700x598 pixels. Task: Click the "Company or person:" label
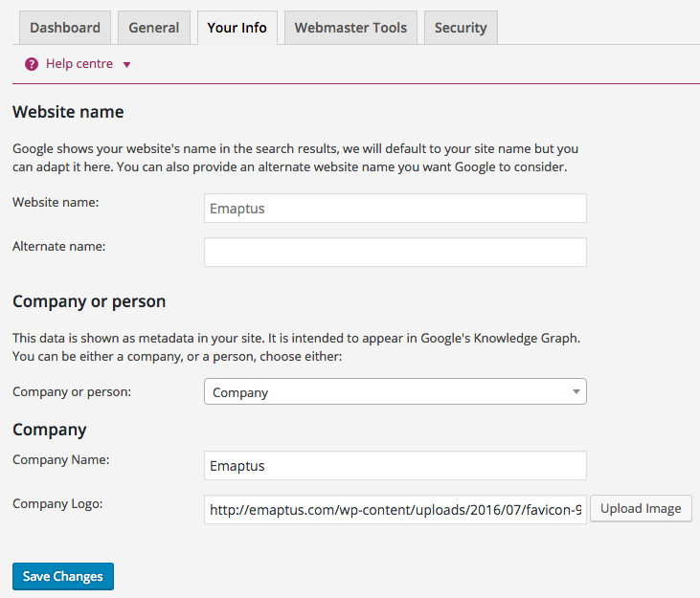point(72,391)
